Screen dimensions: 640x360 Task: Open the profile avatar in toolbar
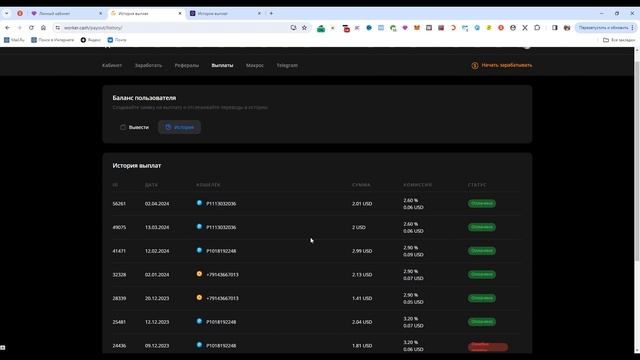point(567,28)
